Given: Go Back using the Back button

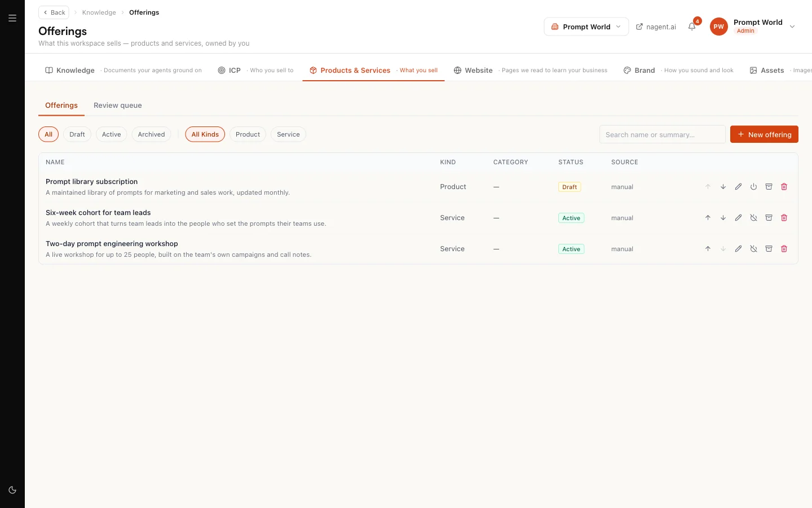Looking at the screenshot, I should click(54, 12).
